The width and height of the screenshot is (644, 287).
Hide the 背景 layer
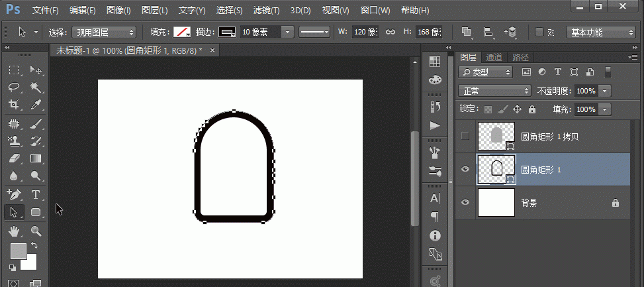465,203
